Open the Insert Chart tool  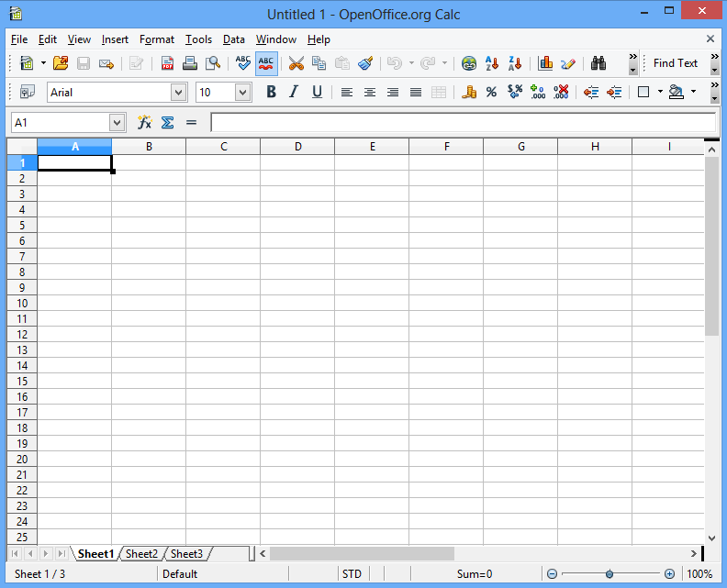(x=545, y=63)
